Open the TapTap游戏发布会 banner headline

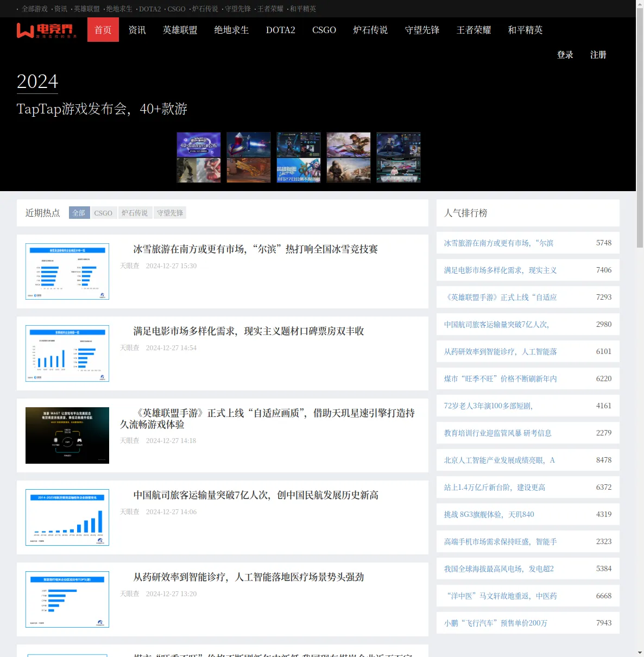(x=102, y=109)
